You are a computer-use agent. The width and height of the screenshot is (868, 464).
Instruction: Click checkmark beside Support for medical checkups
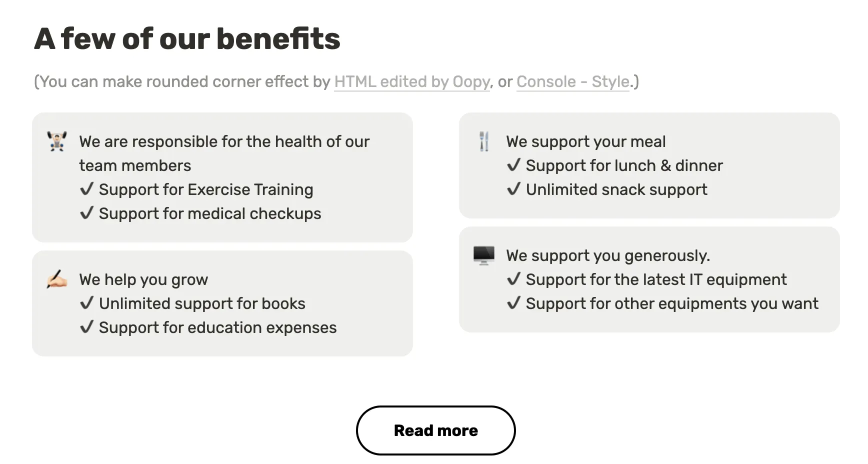[x=86, y=213]
